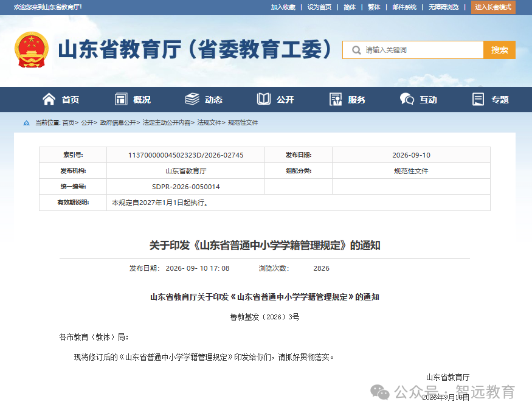
Task: Switch to 繁体 Chinese link
Action: tap(374, 7)
